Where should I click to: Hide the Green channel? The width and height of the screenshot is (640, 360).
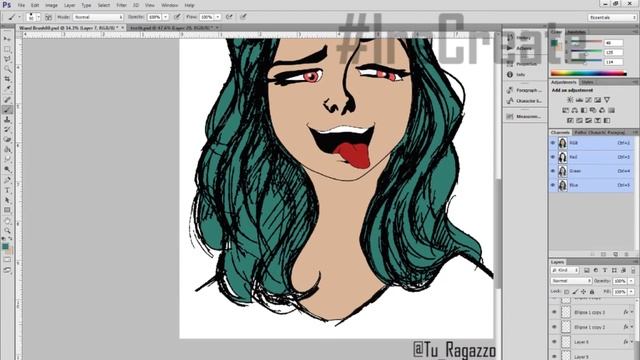(x=553, y=171)
